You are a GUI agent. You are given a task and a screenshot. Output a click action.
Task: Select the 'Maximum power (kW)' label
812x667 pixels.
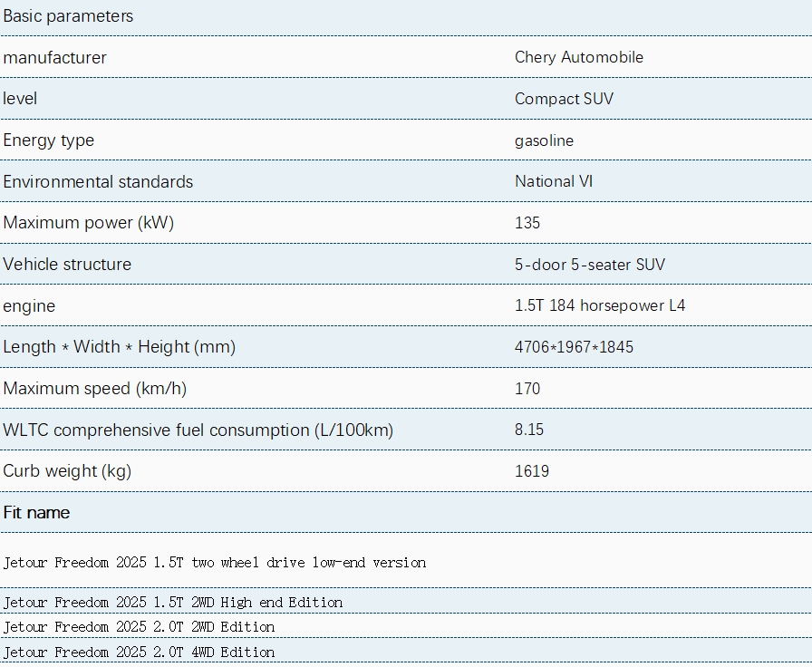point(89,223)
